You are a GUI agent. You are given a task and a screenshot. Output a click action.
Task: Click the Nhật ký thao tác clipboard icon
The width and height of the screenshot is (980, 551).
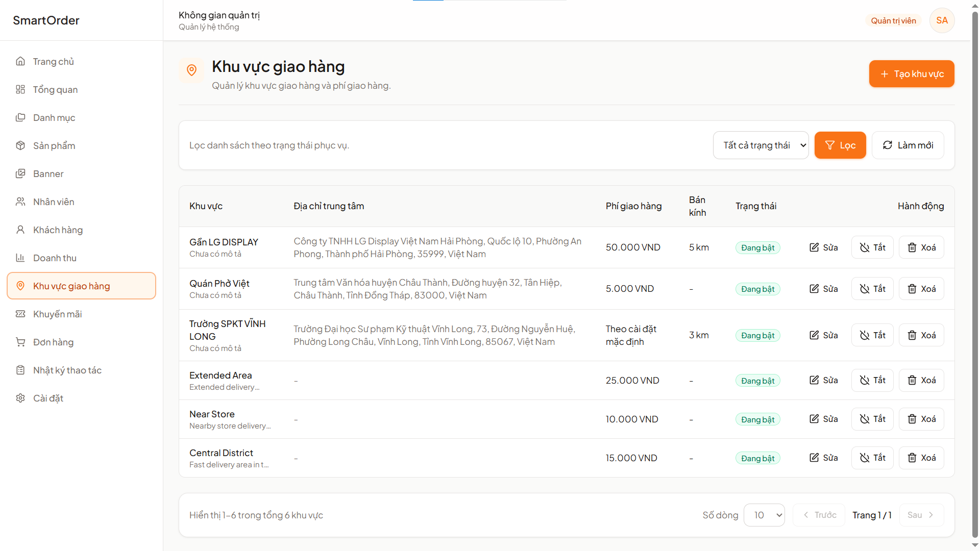[20, 370]
